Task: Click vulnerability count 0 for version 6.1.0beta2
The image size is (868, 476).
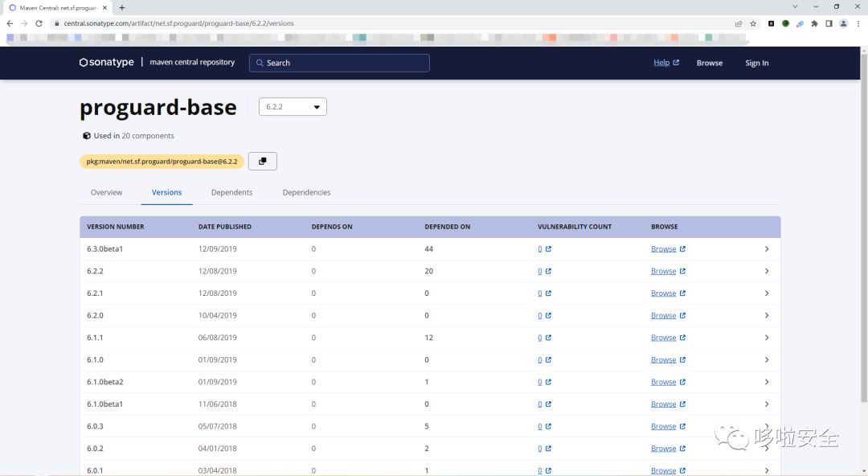Action: pyautogui.click(x=540, y=382)
